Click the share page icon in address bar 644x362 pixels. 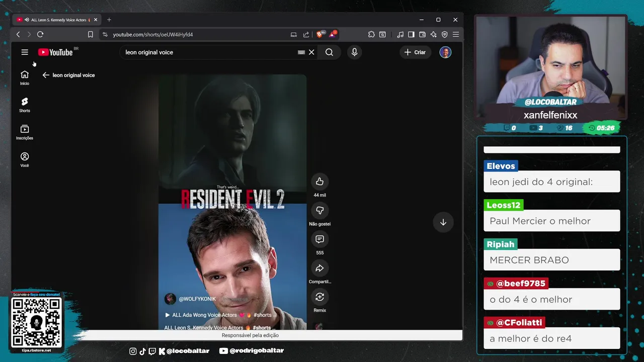click(306, 34)
